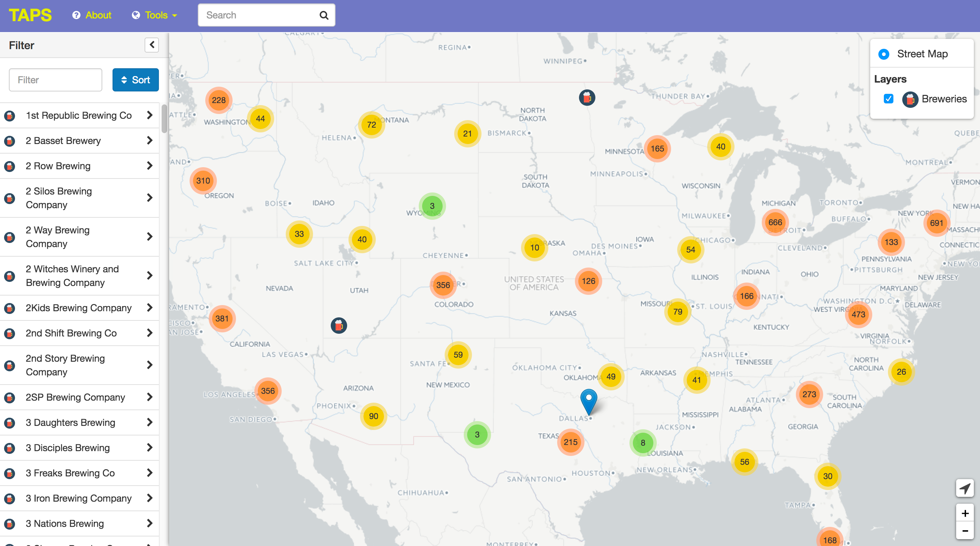The image size is (980, 546).
Task: Click the Breweries layer beer mug icon
Action: pos(910,99)
